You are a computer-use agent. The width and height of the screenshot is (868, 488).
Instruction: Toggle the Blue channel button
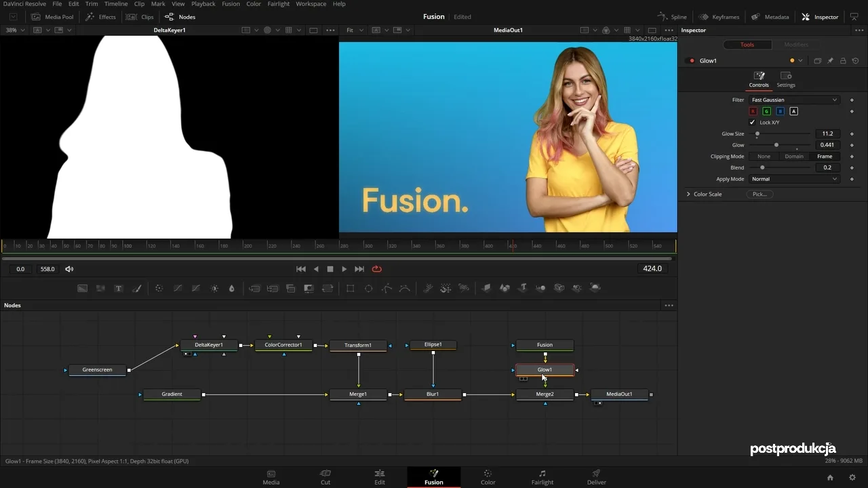[780, 111]
